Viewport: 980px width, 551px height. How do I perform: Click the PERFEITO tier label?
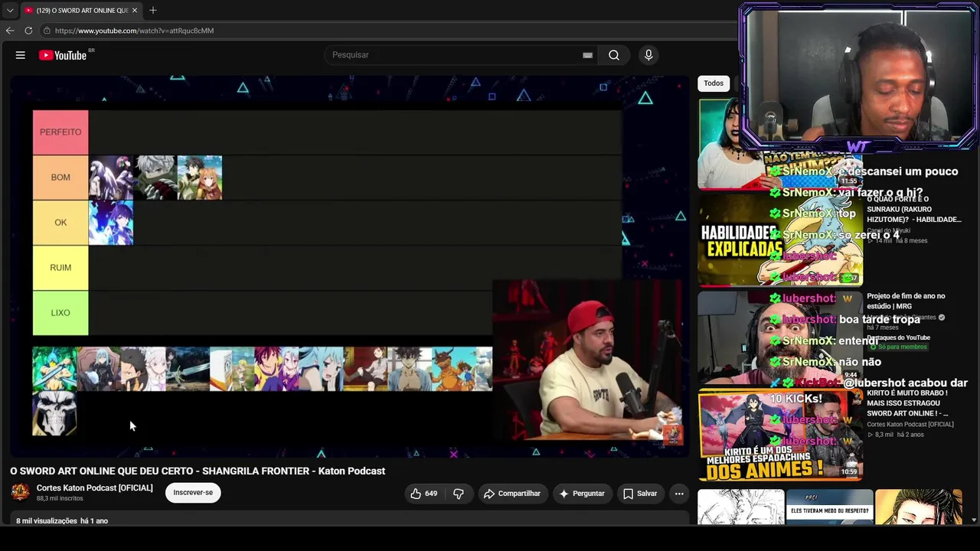pos(60,132)
